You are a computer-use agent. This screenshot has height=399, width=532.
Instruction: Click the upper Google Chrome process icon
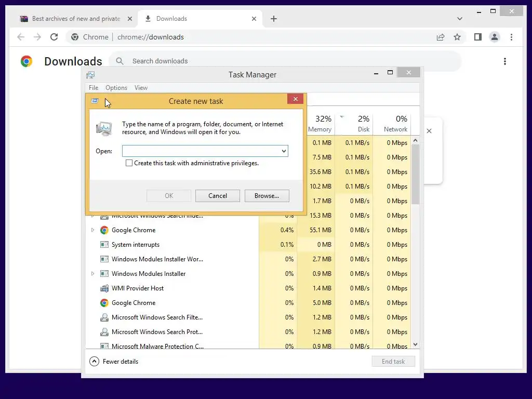point(104,230)
